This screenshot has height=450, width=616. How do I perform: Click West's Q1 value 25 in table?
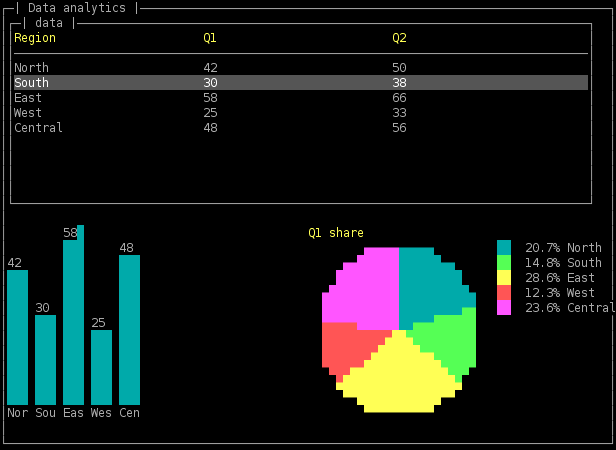point(210,113)
